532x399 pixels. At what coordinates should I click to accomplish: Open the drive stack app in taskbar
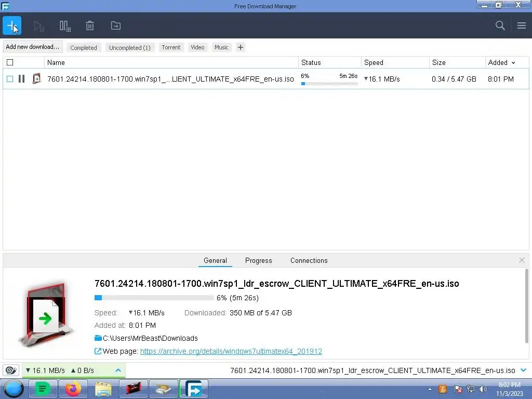[x=163, y=389]
